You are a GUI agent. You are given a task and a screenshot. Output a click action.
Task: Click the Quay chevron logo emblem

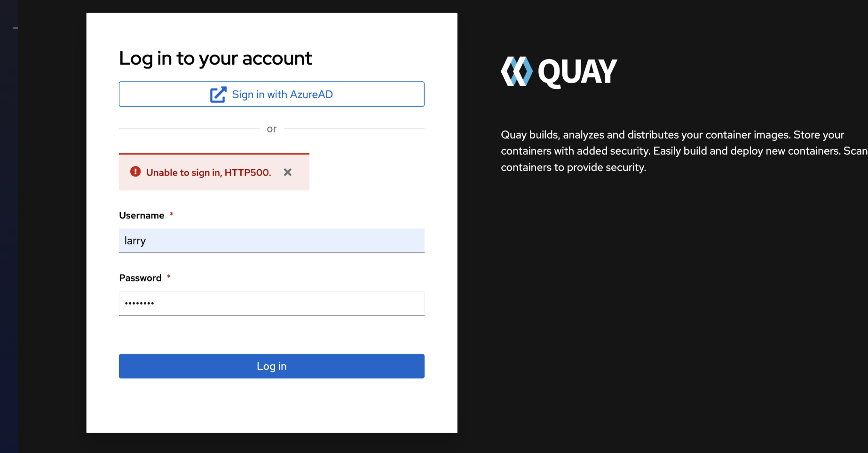point(516,72)
